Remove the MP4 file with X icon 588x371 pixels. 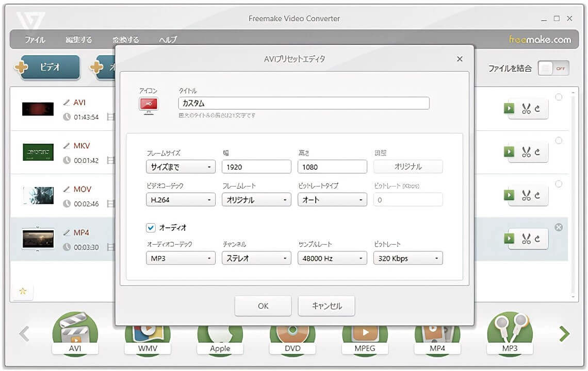pos(559,227)
